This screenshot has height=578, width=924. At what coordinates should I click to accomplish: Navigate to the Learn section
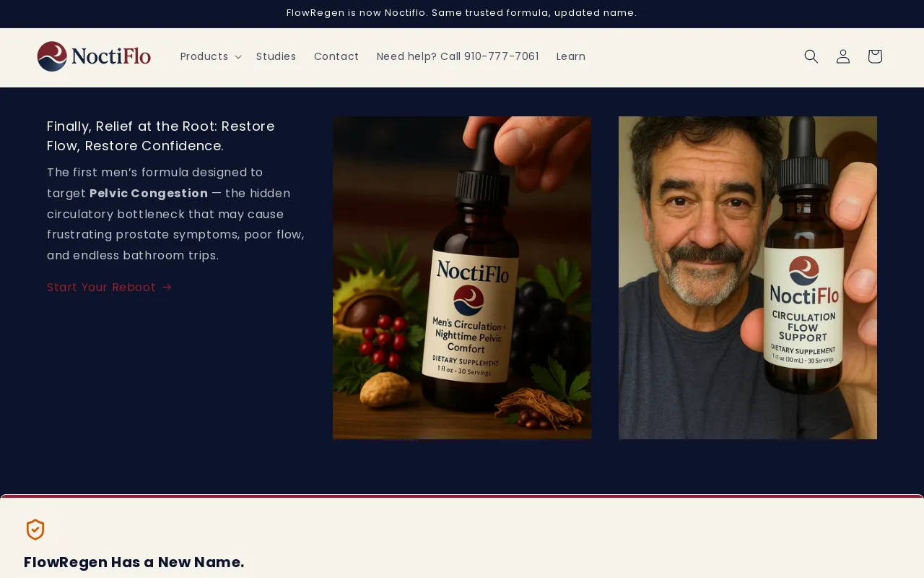pos(570,56)
